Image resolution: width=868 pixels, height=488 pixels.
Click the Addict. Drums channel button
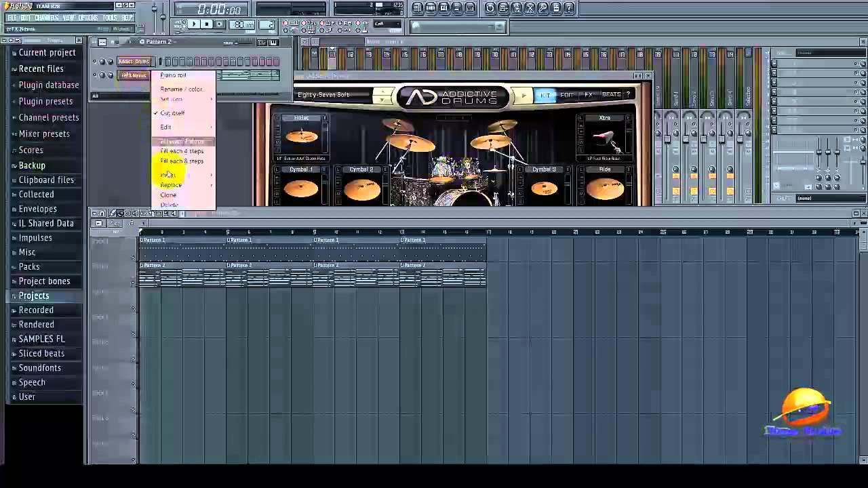(x=134, y=62)
